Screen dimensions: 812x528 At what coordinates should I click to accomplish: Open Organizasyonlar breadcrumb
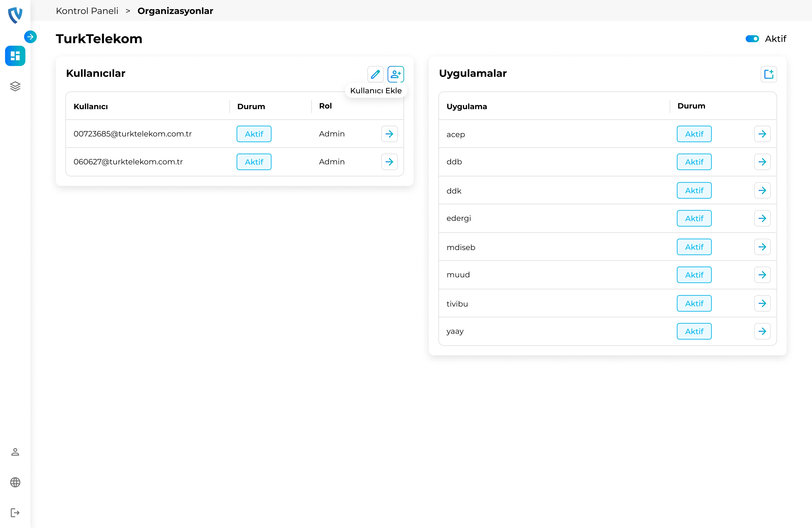click(175, 11)
